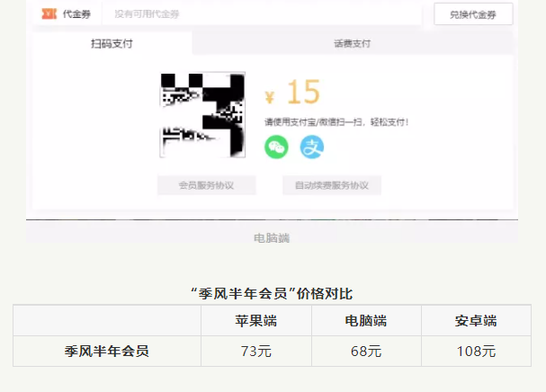Click the 电脑端 column header in table
546x392 pixels.
pos(366,321)
